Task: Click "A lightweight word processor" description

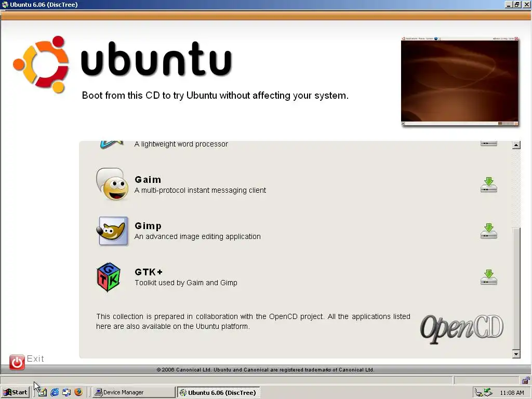Action: click(x=181, y=144)
